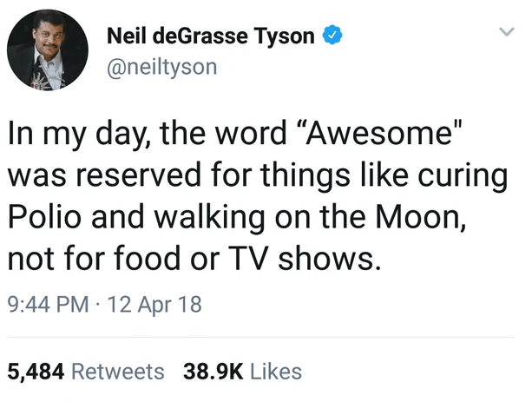Click the 9:44 PM timestamp

coord(48,304)
